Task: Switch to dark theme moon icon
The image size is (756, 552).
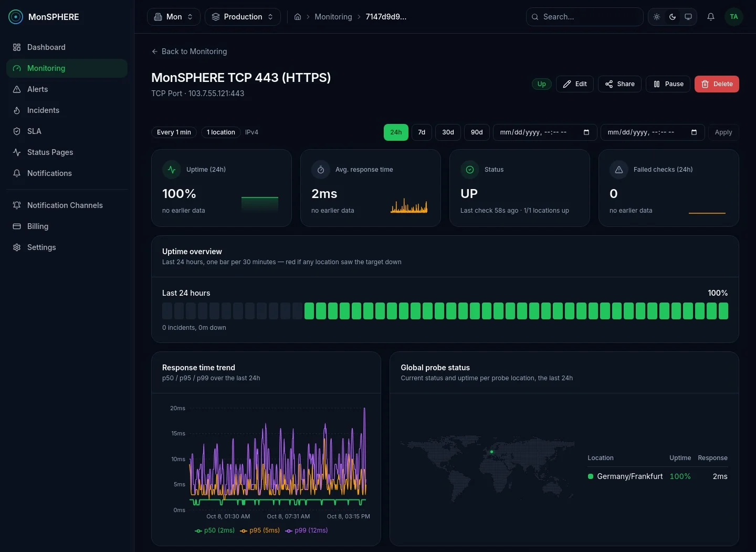Action: [x=673, y=17]
